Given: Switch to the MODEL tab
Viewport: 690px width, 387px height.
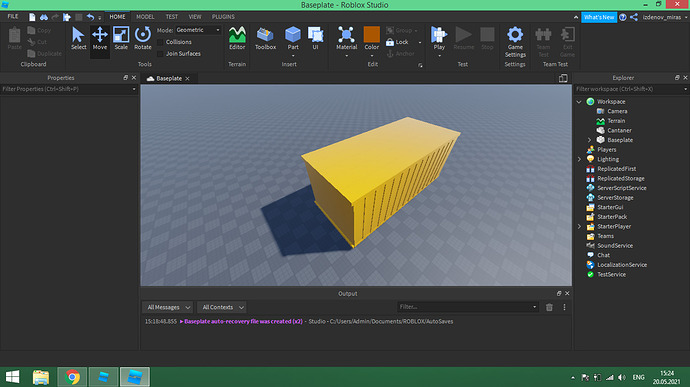Looking at the screenshot, I should [x=145, y=17].
